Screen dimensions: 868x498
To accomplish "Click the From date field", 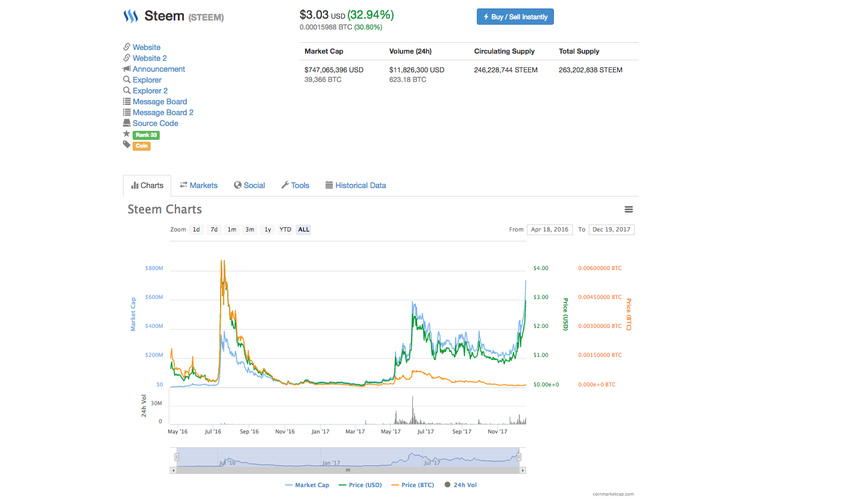I will coord(550,230).
